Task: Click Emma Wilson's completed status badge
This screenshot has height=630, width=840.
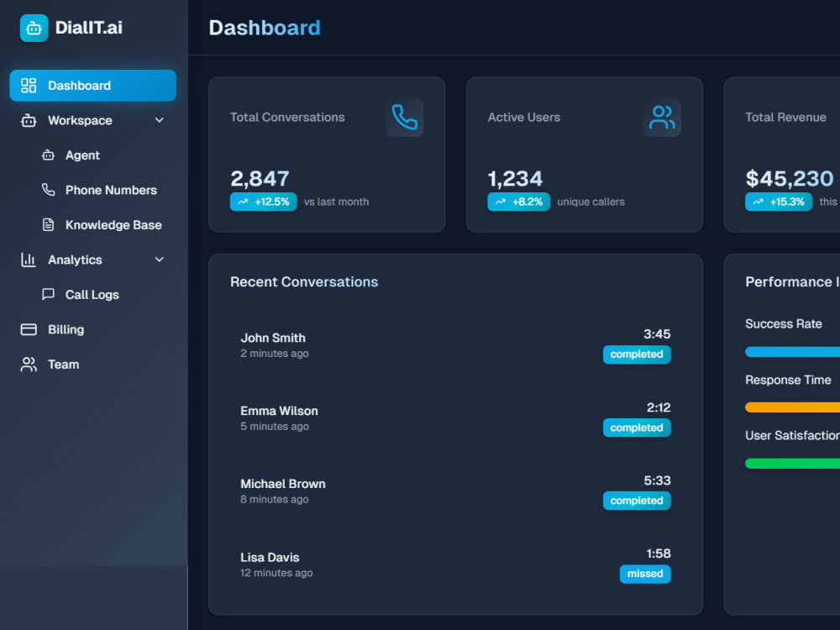Action: point(637,428)
